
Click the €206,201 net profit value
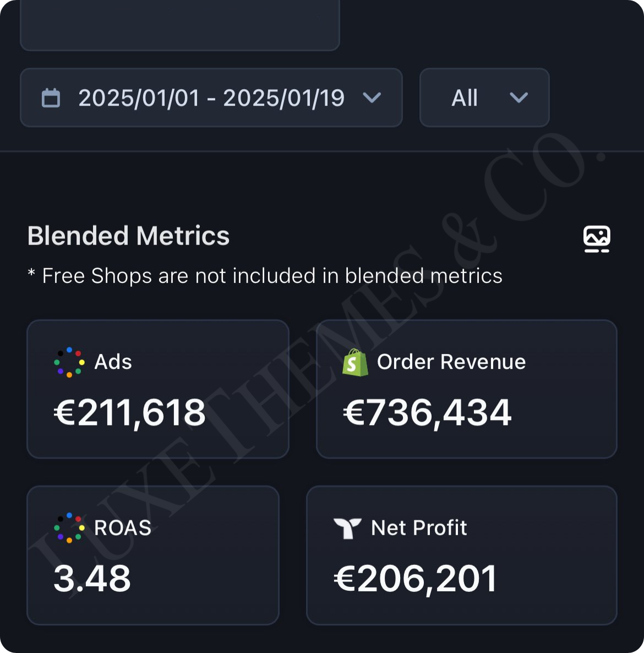416,579
